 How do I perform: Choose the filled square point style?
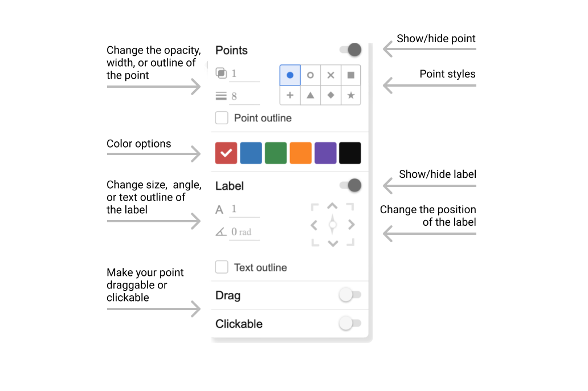tap(351, 75)
